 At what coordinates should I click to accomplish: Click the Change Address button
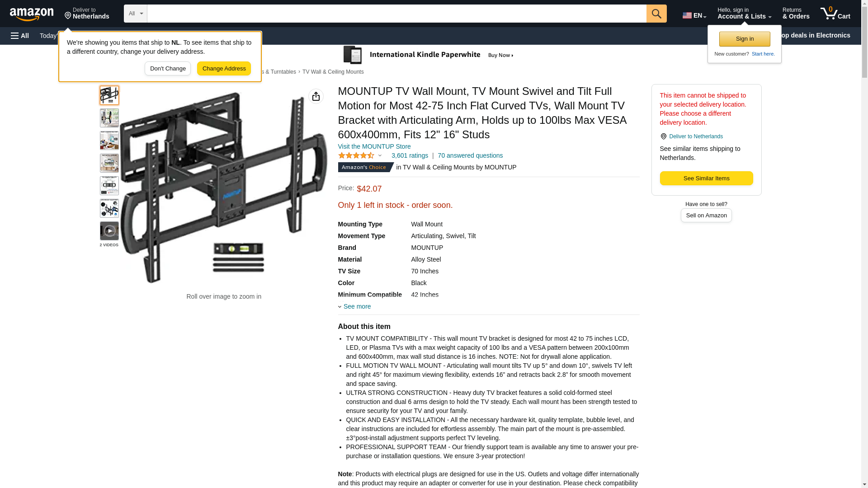(x=224, y=69)
